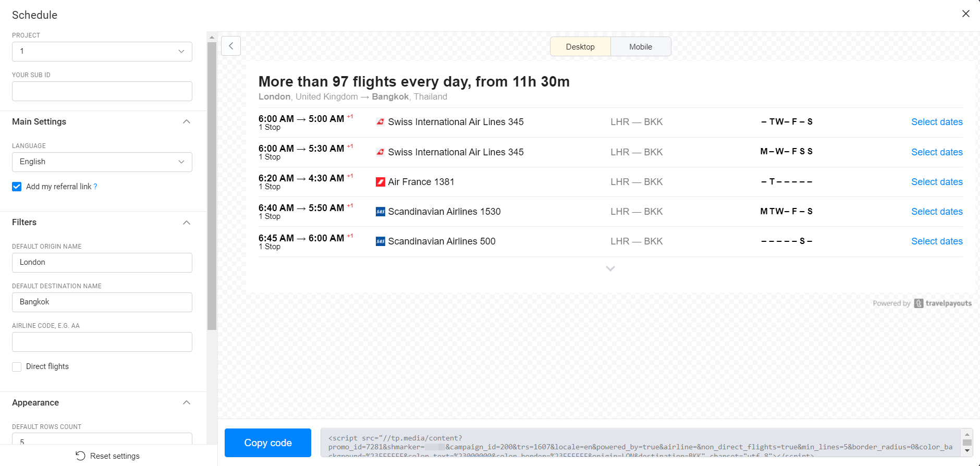This screenshot has height=466, width=980.
Task: Collapse the Main Settings section
Action: click(x=187, y=121)
